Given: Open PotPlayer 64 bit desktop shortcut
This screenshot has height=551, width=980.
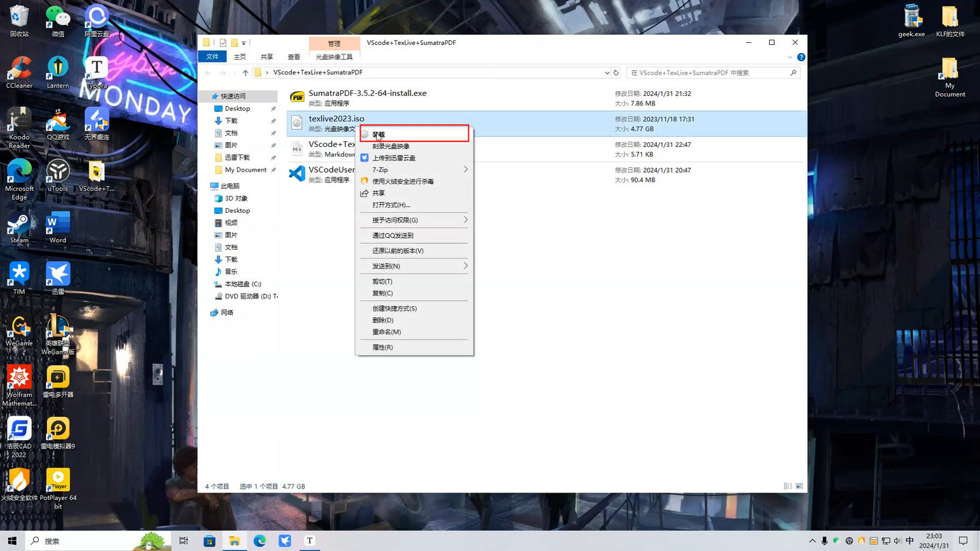Looking at the screenshot, I should click(58, 489).
